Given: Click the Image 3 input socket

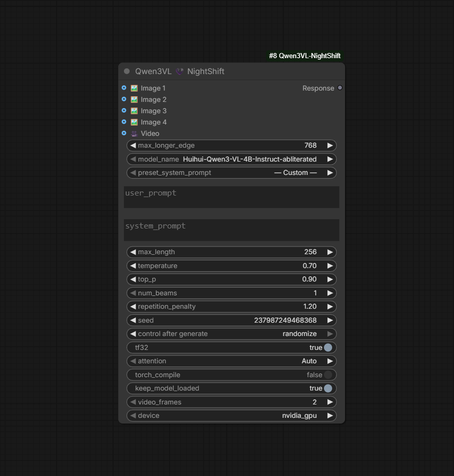Looking at the screenshot, I should click(124, 111).
